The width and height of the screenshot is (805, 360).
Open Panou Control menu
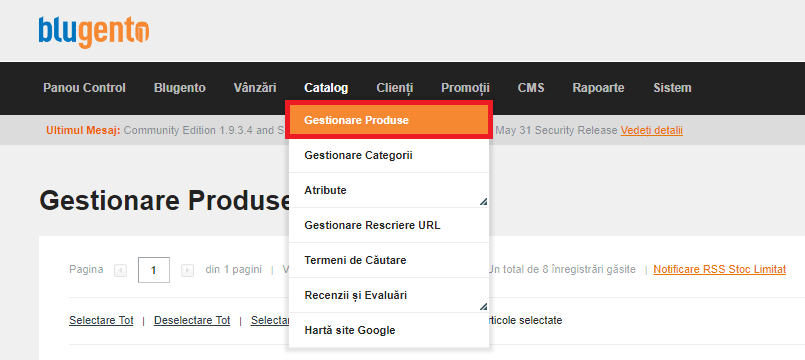click(x=84, y=88)
